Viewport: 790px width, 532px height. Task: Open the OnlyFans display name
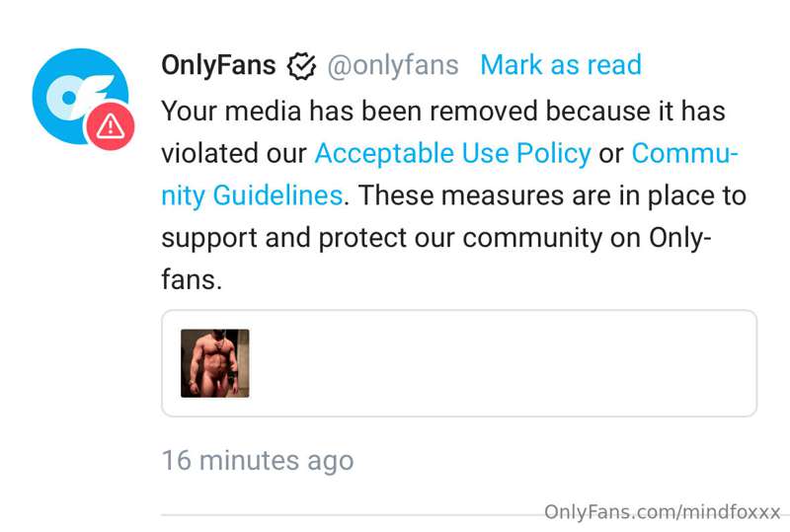(218, 65)
